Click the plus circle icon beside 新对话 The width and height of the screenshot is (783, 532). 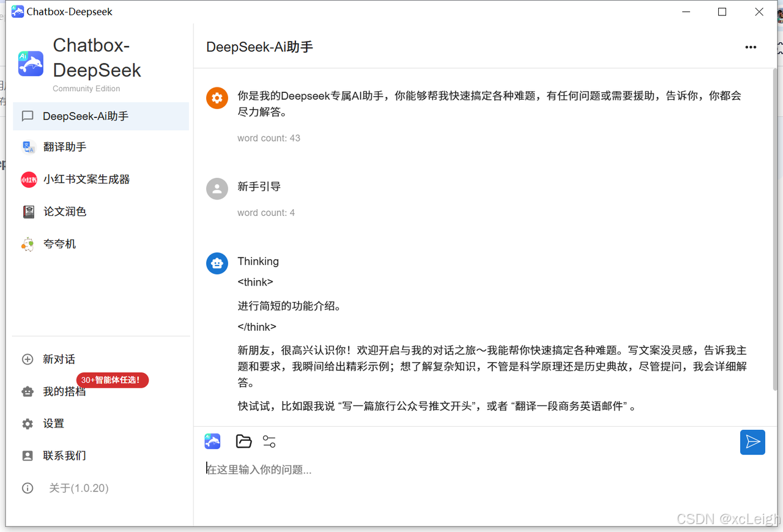(28, 360)
